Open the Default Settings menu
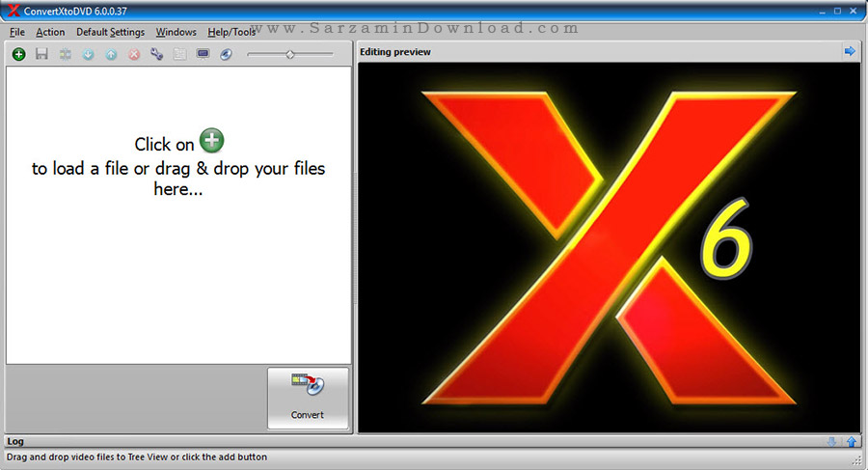The width and height of the screenshot is (868, 470). coord(111,32)
